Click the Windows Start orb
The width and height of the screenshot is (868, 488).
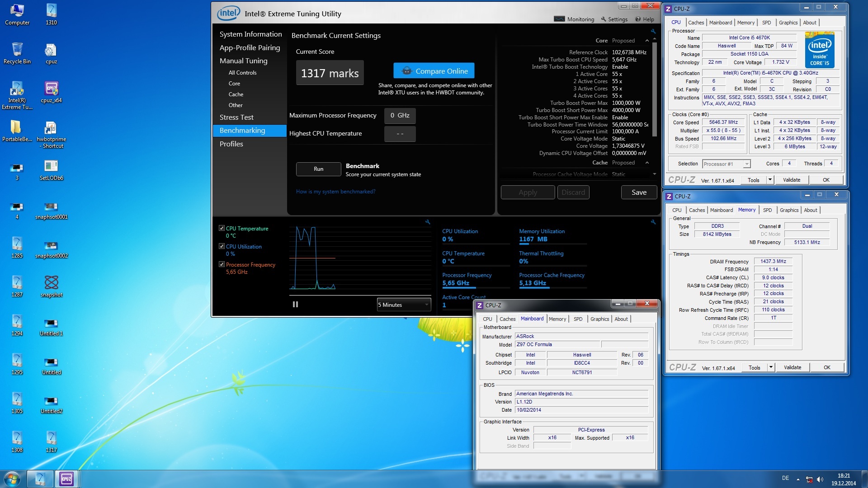[12, 479]
